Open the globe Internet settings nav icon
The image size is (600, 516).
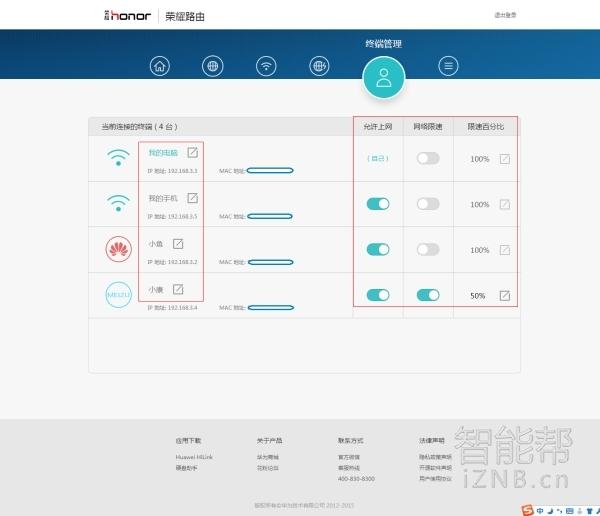click(x=213, y=66)
